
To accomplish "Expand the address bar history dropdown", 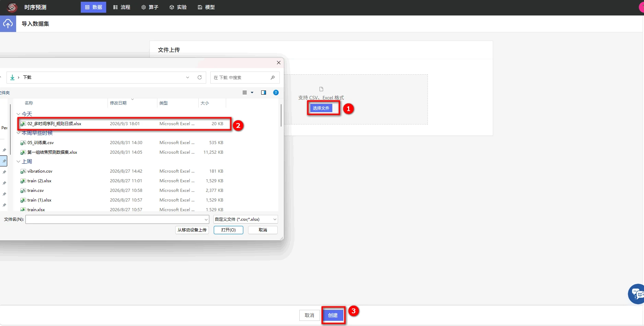I will (188, 77).
